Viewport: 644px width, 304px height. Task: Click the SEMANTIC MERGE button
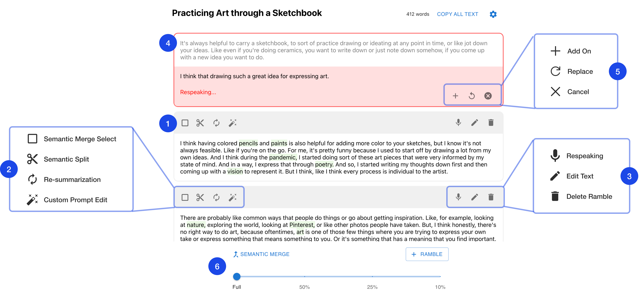coord(261,254)
